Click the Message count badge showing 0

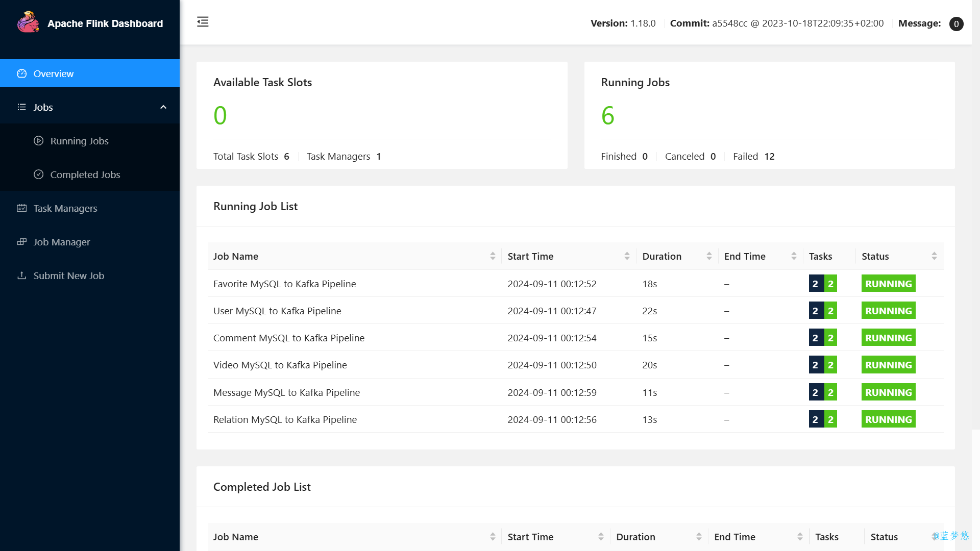(956, 23)
